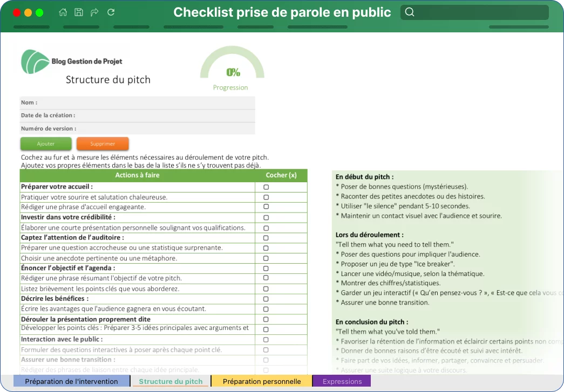Toggle Interaction avec le public checkbox
564x392 pixels.
(x=266, y=339)
